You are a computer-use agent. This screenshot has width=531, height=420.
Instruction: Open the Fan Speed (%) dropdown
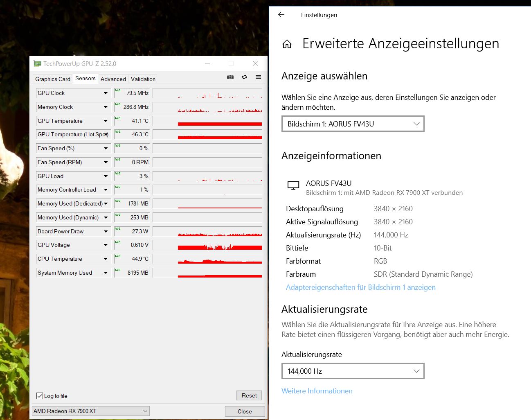[x=106, y=149]
